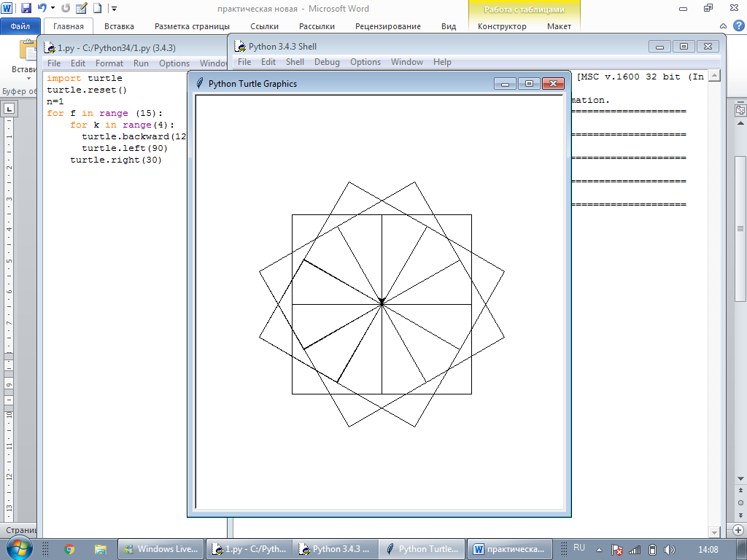Open the Windows Start menu orb
Viewport: 747px width, 560px height.
point(19,548)
